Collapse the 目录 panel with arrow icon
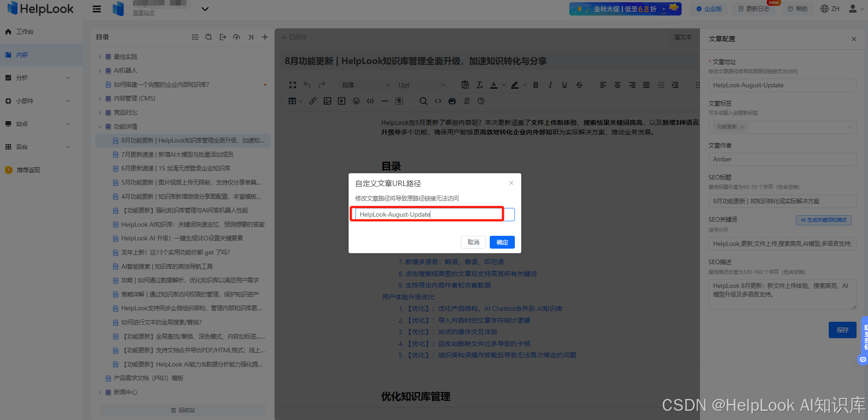This screenshot has height=420, width=868. click(251, 37)
